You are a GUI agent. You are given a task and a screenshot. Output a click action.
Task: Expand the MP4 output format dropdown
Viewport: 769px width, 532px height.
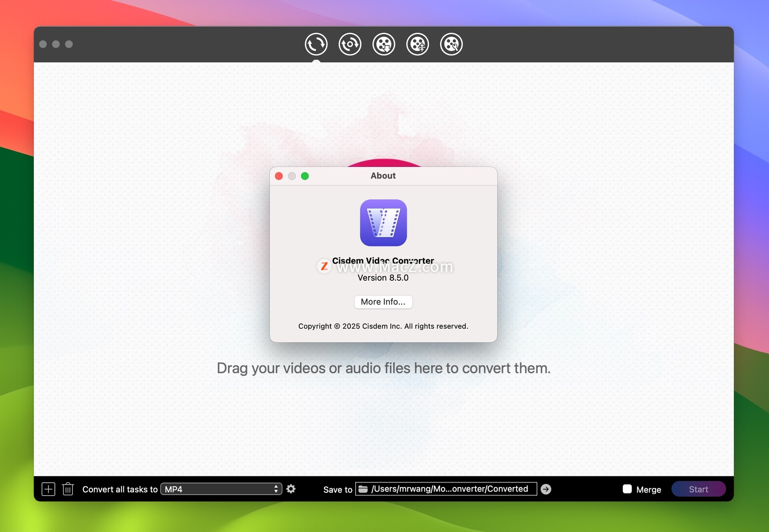[221, 489]
